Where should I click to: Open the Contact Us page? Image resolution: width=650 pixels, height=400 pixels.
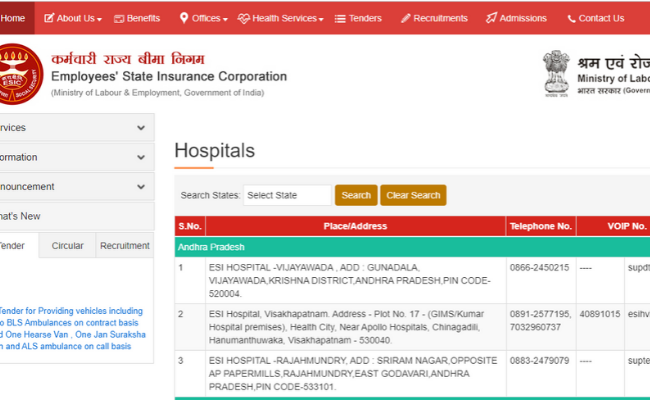click(594, 18)
